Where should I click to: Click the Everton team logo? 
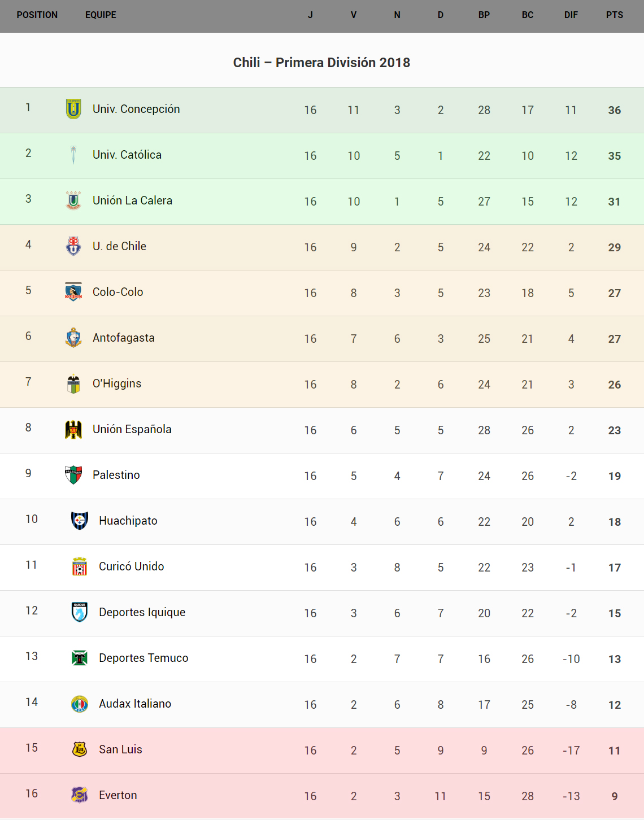click(x=80, y=795)
